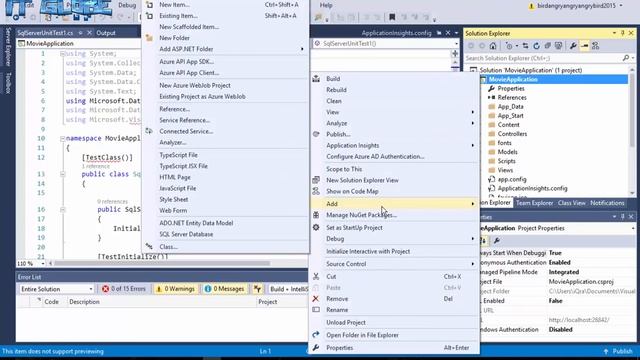Image resolution: width=640 pixels, height=360 pixels.
Task: Switch to the Class View tab
Action: [571, 203]
